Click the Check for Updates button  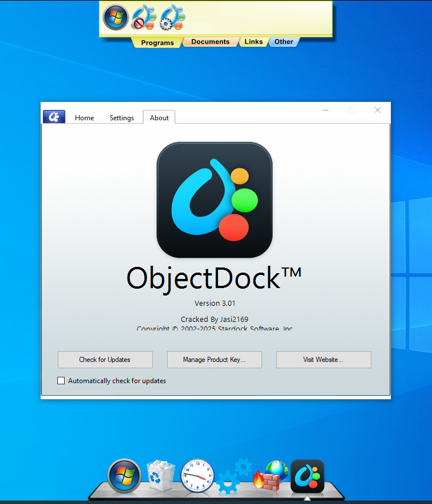105,359
